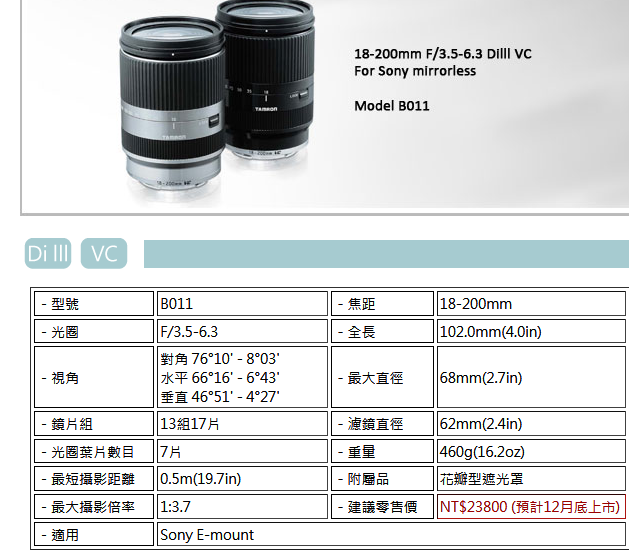Click the 460g(16.2oz) weight value
This screenshot has width=629, height=551.
coord(482,452)
